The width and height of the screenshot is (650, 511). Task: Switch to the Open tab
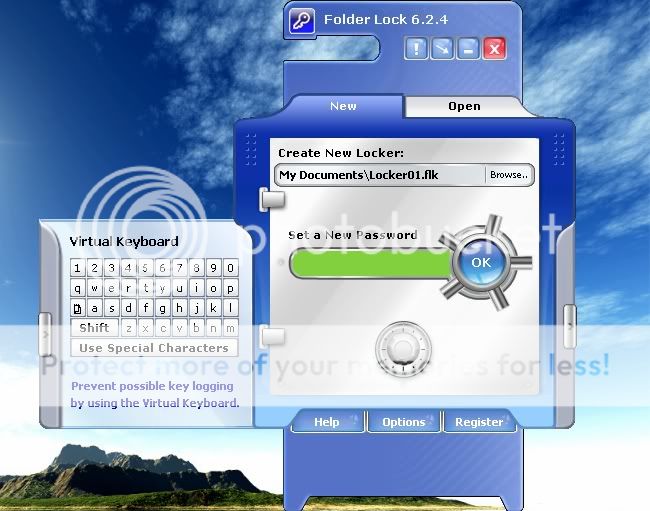point(464,106)
